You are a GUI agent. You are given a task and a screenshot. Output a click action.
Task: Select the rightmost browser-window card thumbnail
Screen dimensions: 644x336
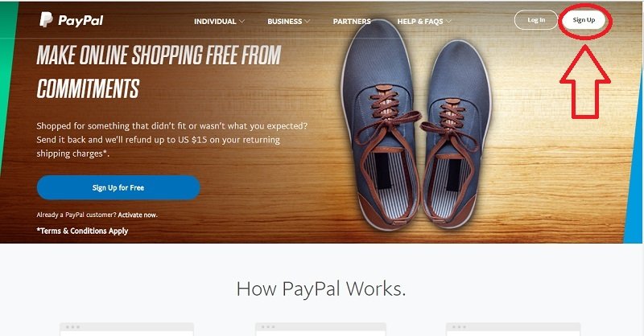514,329
